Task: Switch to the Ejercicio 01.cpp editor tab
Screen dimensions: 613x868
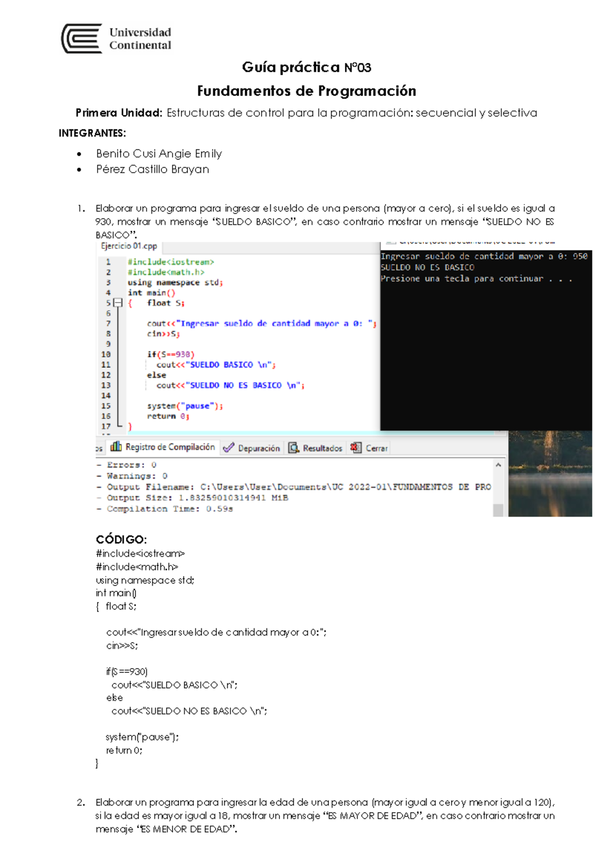Action: coord(129,246)
